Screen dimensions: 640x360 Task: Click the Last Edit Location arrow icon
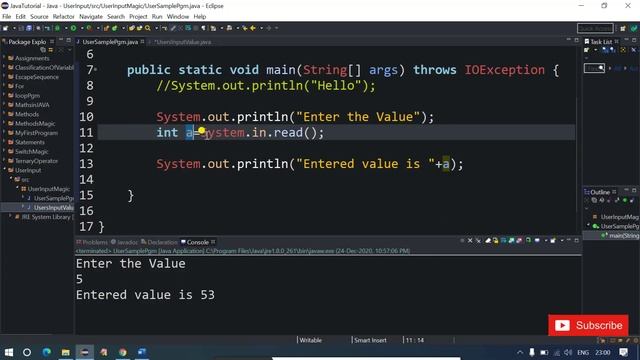coord(245,28)
